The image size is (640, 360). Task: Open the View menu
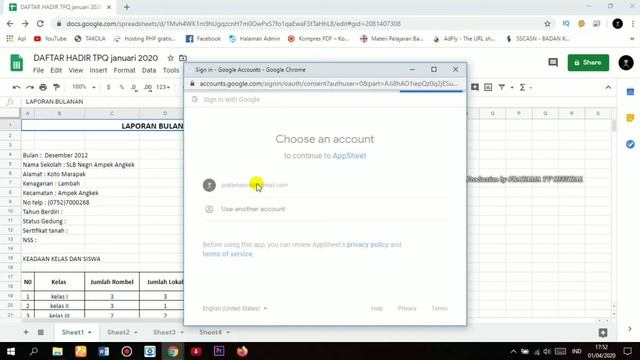pos(76,70)
